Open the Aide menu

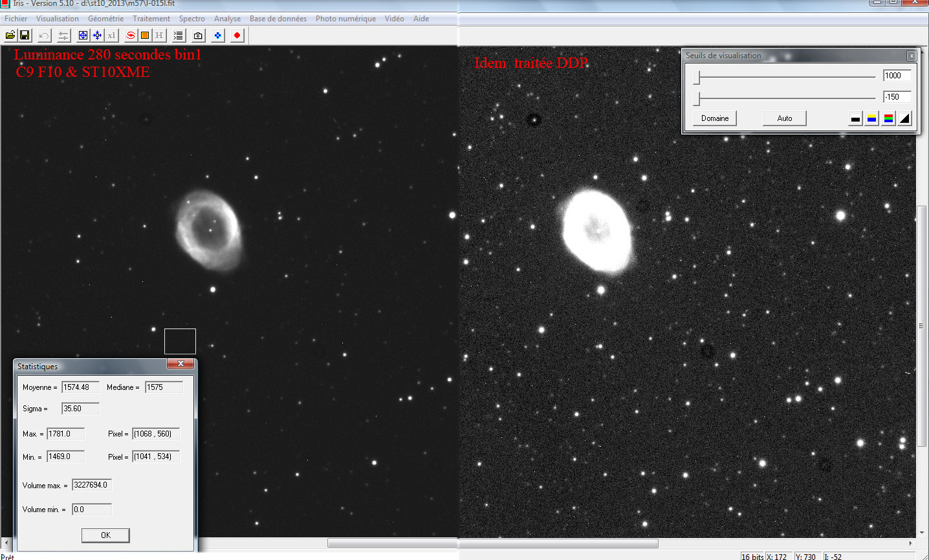[421, 19]
